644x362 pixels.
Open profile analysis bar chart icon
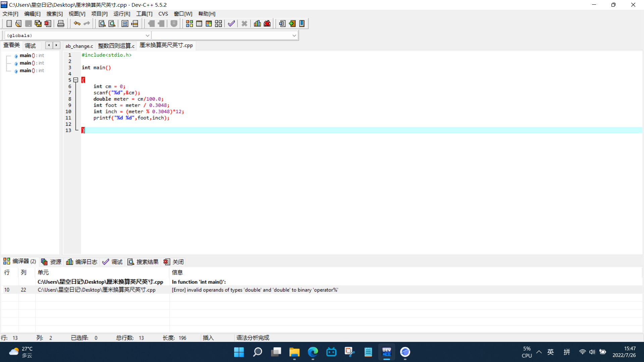click(257, 23)
